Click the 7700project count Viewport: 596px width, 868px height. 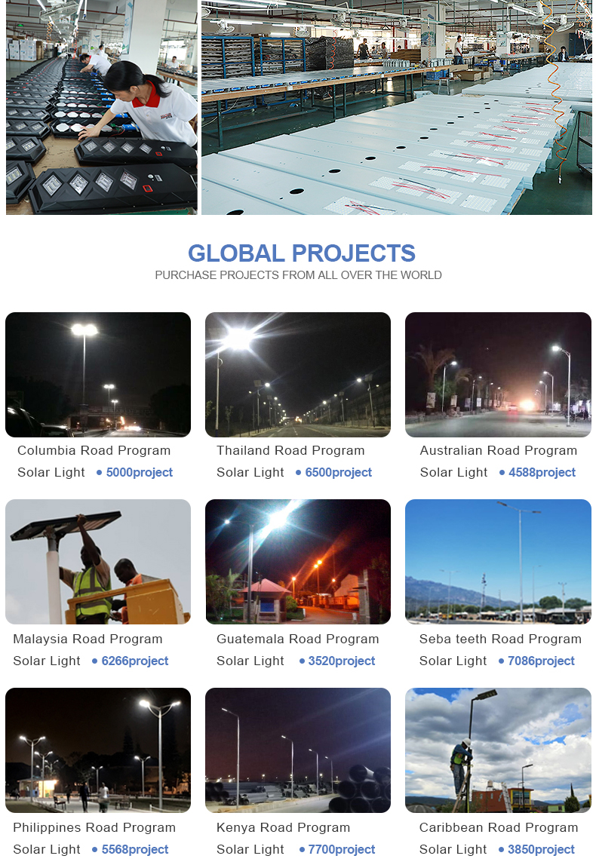point(342,849)
